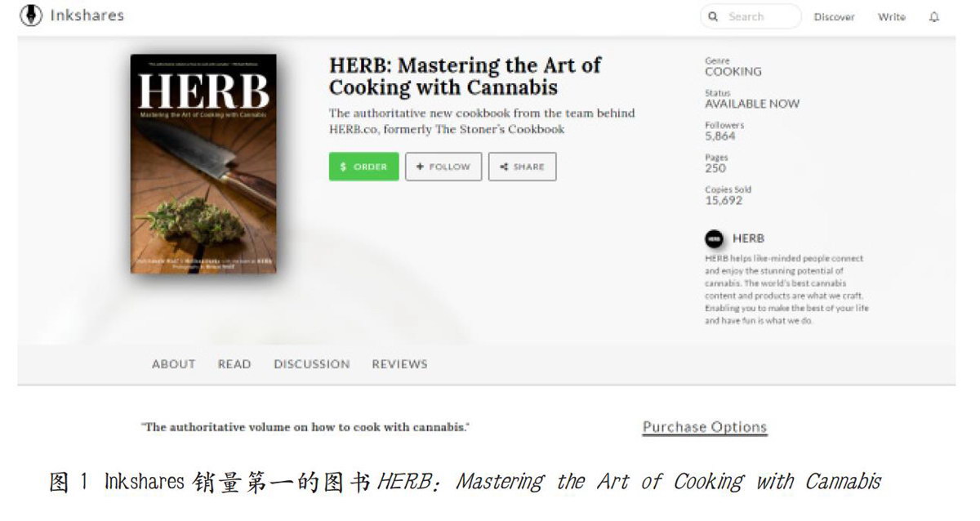The image size is (980, 521).
Task: Click the Inkshares brand name text
Action: (87, 16)
